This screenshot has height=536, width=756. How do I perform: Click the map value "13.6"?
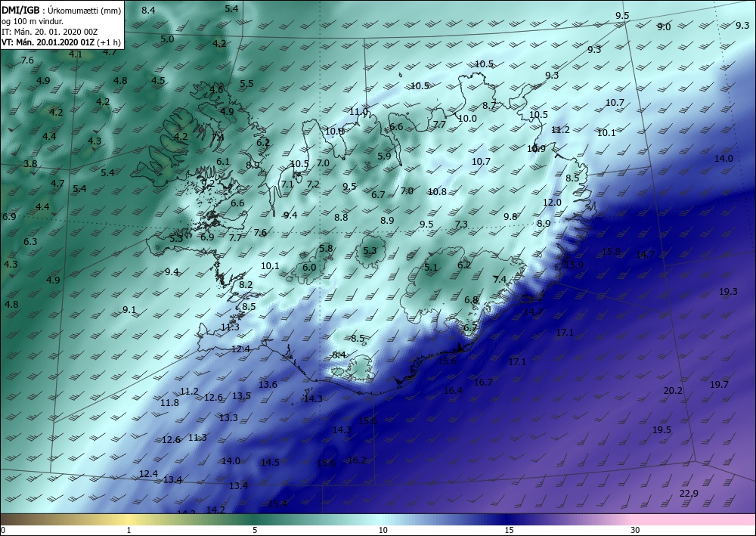268,384
